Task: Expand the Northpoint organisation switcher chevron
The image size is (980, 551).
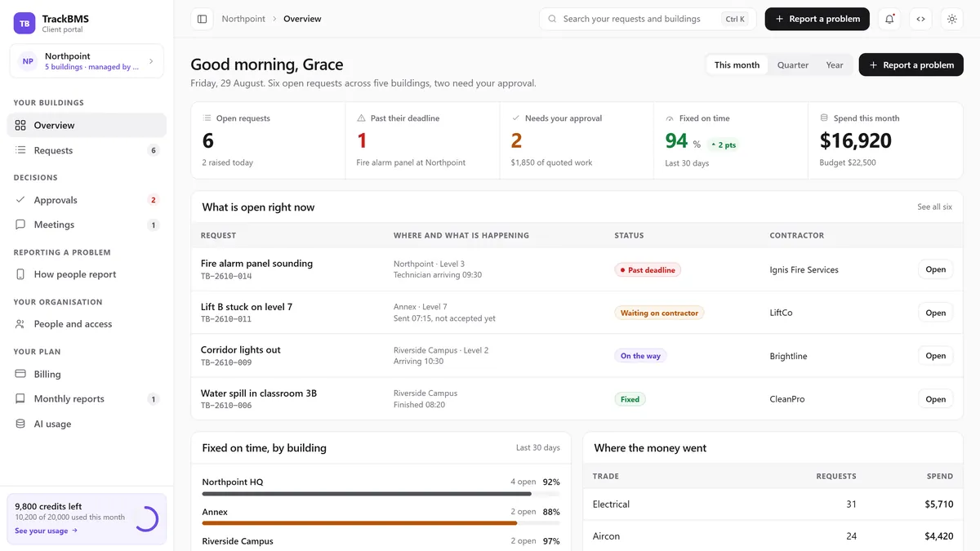Action: coord(151,61)
